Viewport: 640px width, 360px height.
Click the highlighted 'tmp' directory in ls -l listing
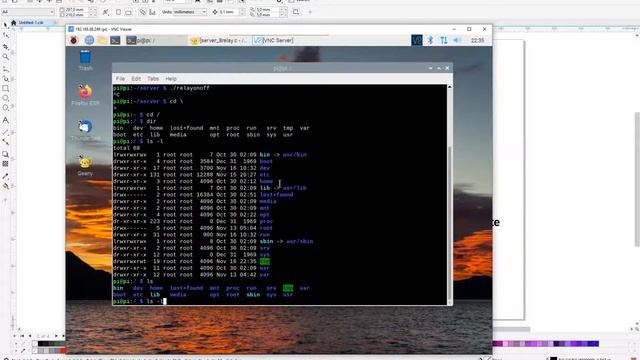click(x=264, y=262)
